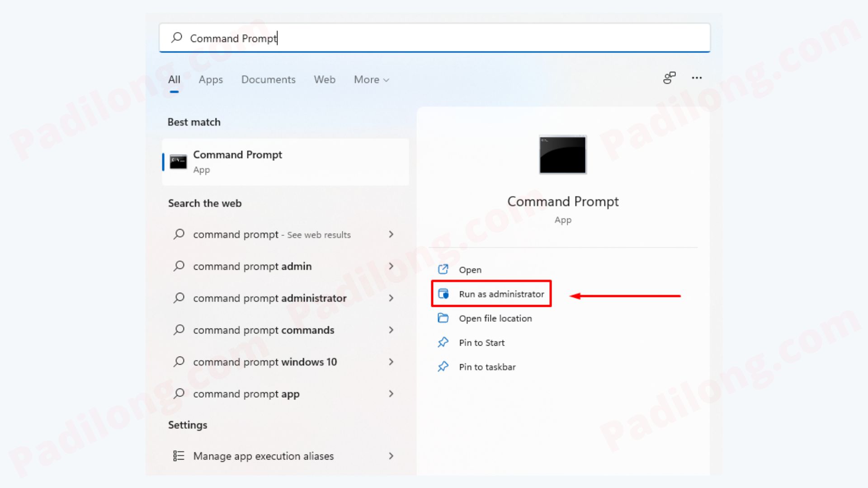The image size is (868, 488).
Task: Expand the command prompt admin suggestion
Action: [x=391, y=266]
